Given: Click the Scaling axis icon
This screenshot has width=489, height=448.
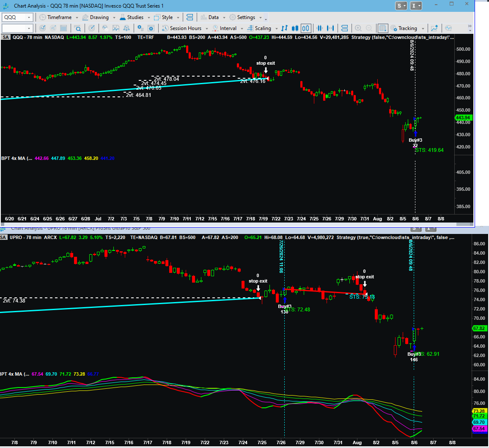Looking at the screenshot, I should pos(250,28).
